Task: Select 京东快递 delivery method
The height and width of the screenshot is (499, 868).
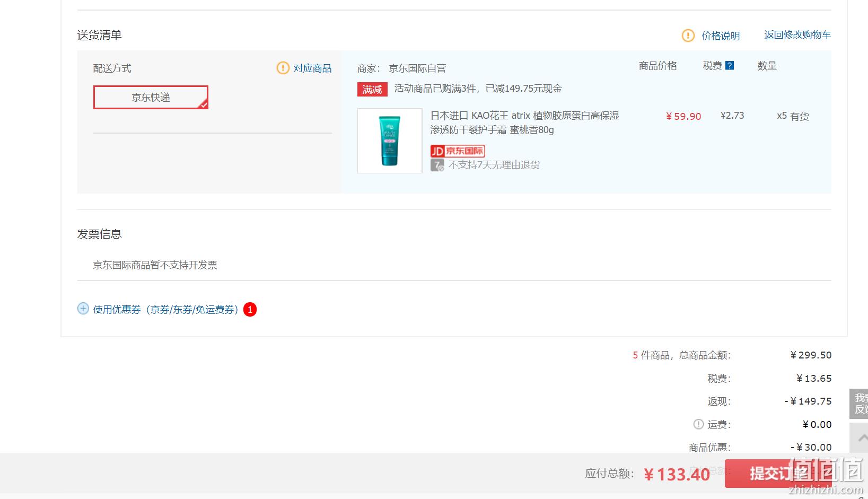Action: tap(151, 97)
